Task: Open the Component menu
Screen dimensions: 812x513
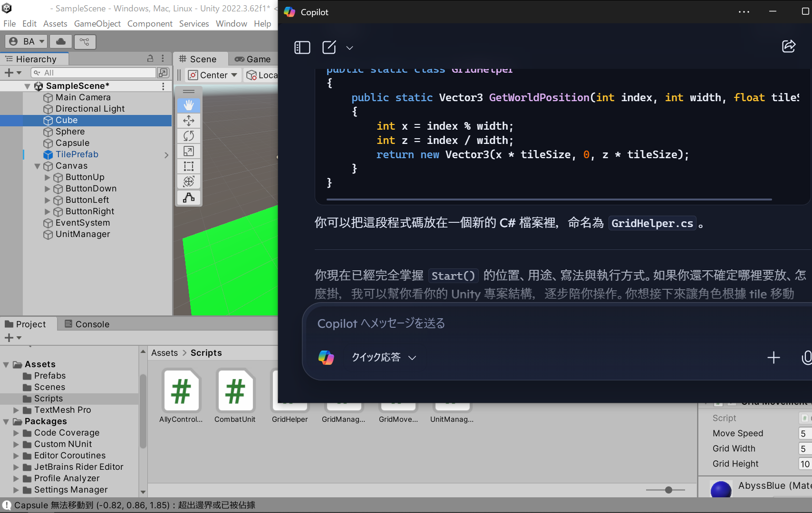Action: (x=150, y=23)
